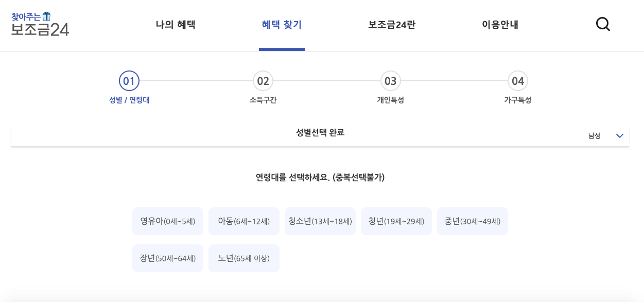
Task: Switch to the 나의 혜택 menu
Action: pos(175,25)
